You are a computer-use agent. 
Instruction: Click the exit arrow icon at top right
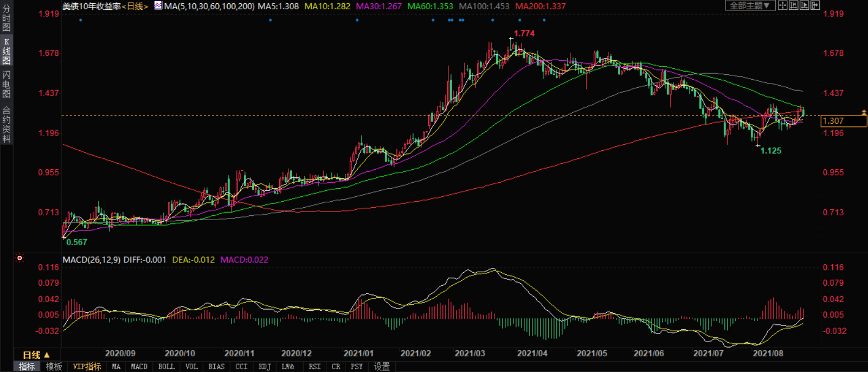click(815, 5)
